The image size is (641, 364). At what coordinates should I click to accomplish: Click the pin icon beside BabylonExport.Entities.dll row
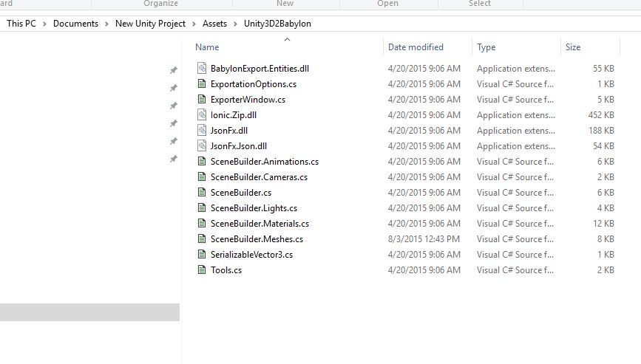coord(174,70)
